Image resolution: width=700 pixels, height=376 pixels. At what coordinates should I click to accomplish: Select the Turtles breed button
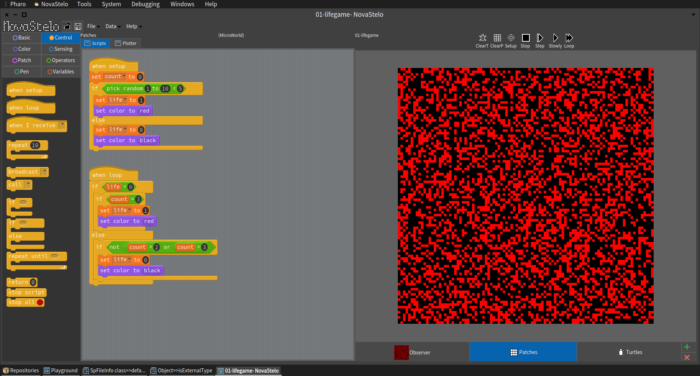point(629,352)
